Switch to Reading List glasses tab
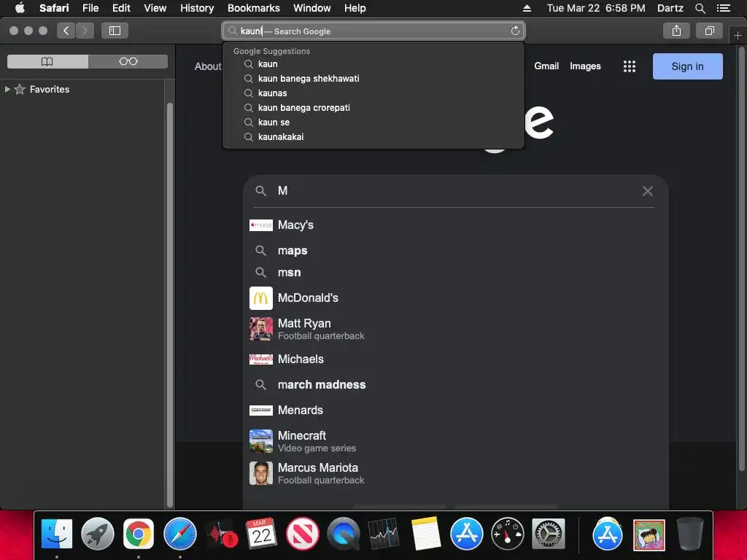This screenshot has height=560, width=747. click(128, 61)
